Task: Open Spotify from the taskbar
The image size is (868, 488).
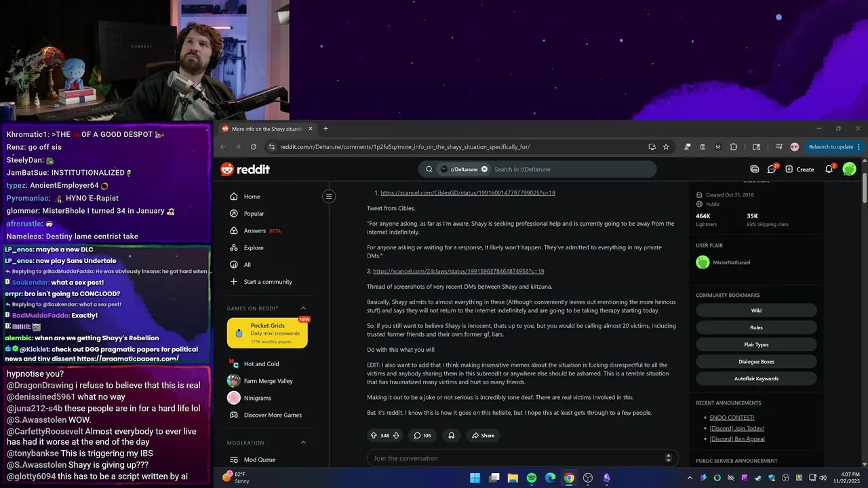Action: (532, 478)
